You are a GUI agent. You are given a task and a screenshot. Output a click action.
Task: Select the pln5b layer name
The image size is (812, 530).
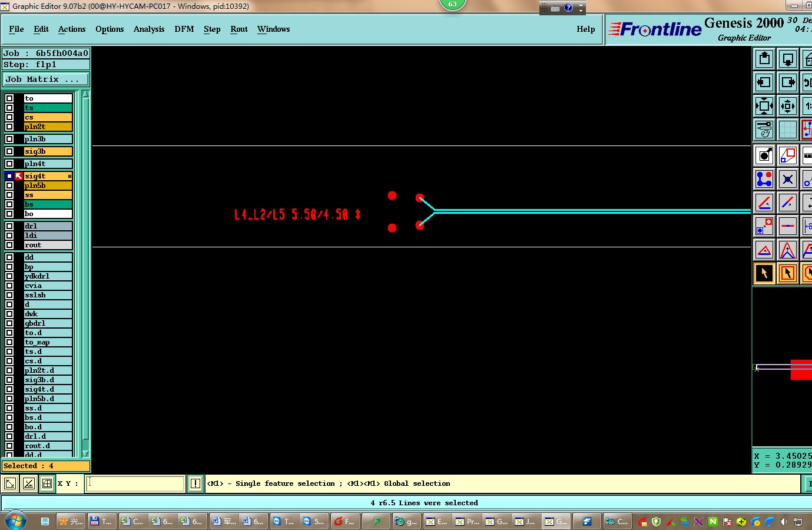pos(48,185)
